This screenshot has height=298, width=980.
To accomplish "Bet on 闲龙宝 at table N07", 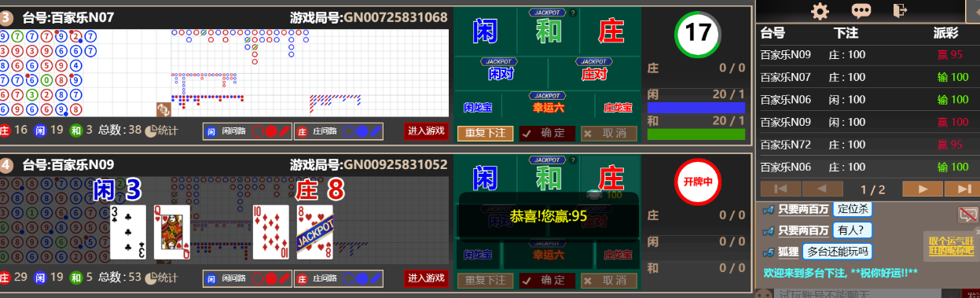I will coord(478,107).
